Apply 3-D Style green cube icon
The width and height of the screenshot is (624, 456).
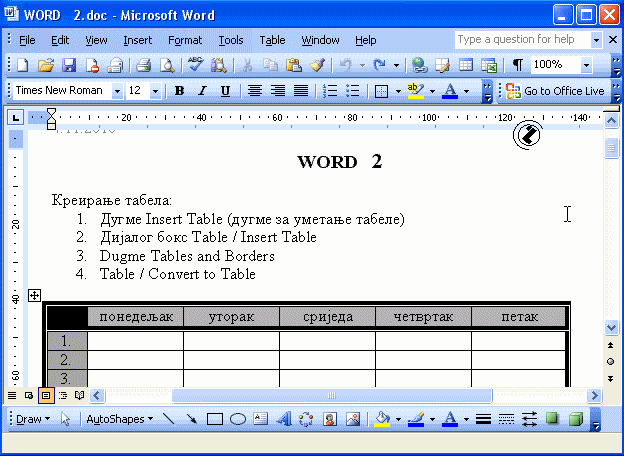tap(575, 419)
